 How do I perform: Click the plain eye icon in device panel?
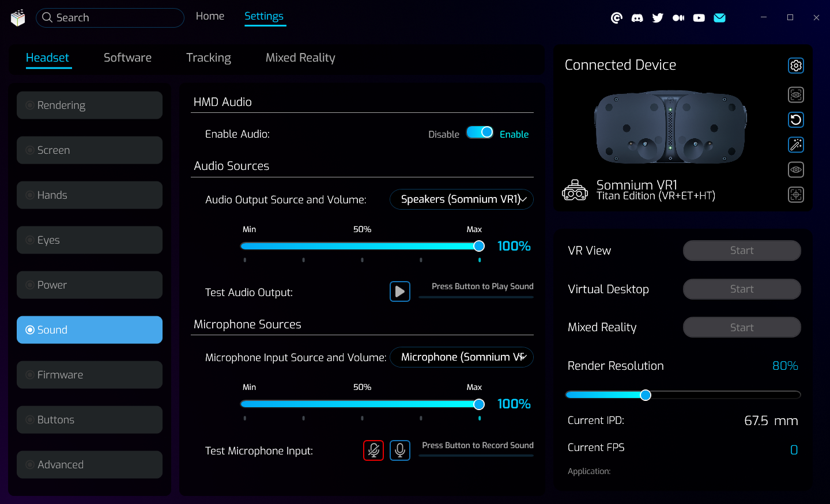point(796,170)
